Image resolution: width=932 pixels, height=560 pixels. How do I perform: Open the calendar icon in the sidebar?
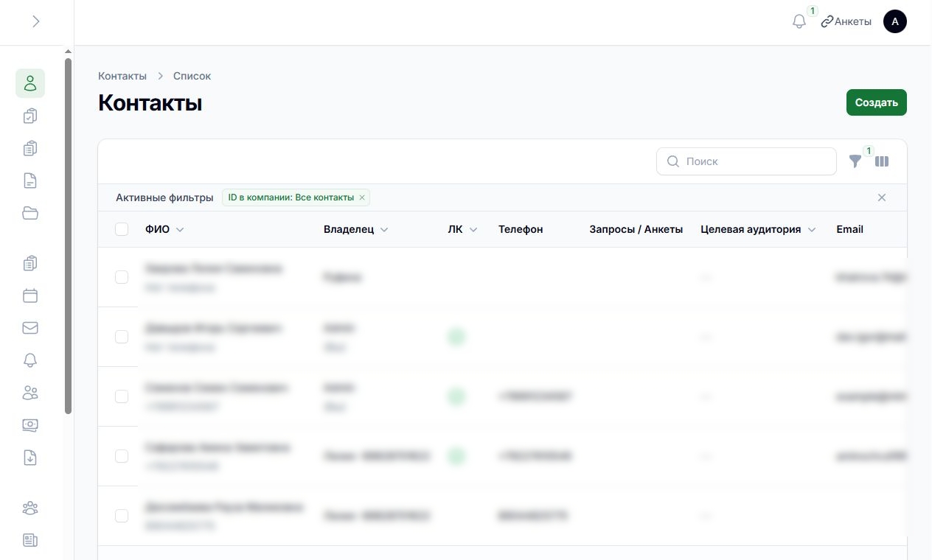(x=30, y=295)
